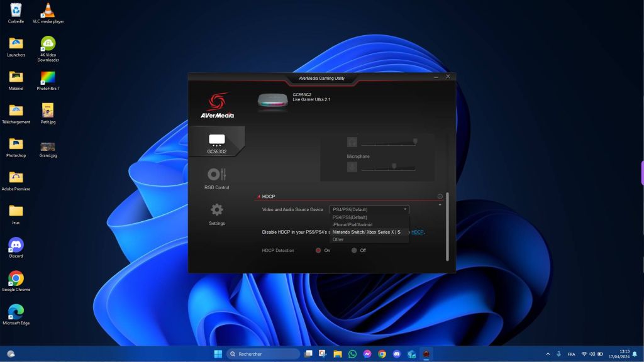
Task: Turn HDCP Detection On
Action: 318,250
